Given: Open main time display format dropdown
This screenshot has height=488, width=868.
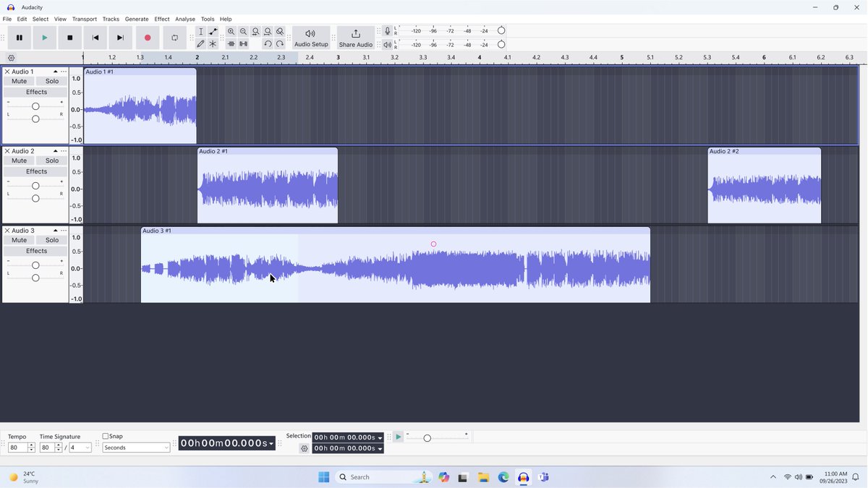Looking at the screenshot, I should [x=271, y=443].
